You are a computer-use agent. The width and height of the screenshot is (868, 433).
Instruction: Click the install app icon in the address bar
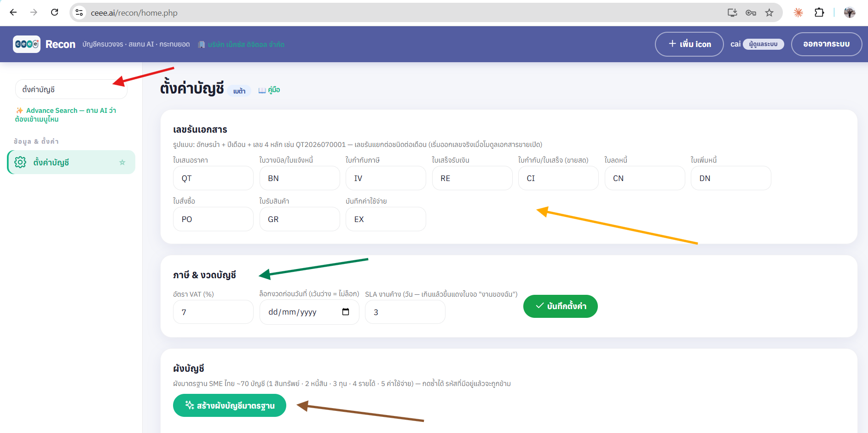(x=732, y=12)
